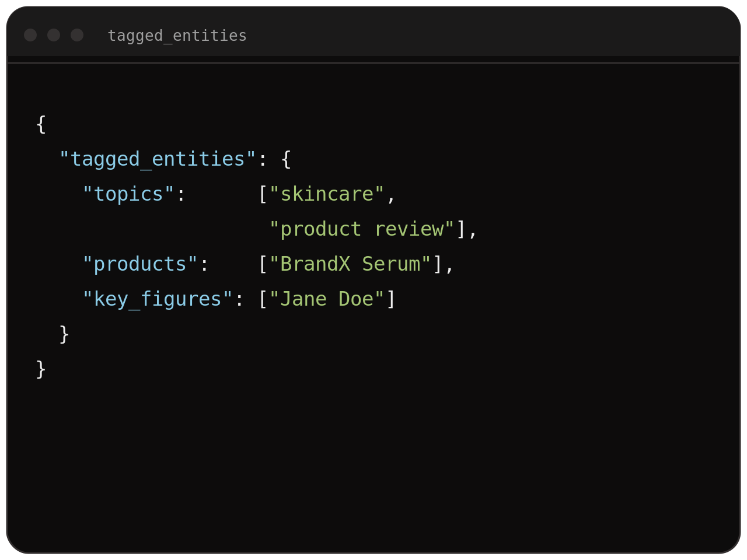The height and width of the screenshot is (560, 747).
Task: Click the middle gray window dot
Action: (x=54, y=35)
